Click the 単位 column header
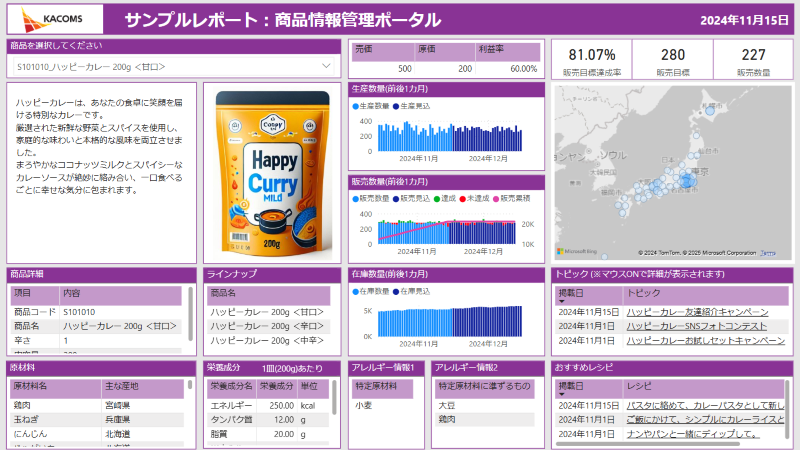This screenshot has width=800, height=450. 314,388
